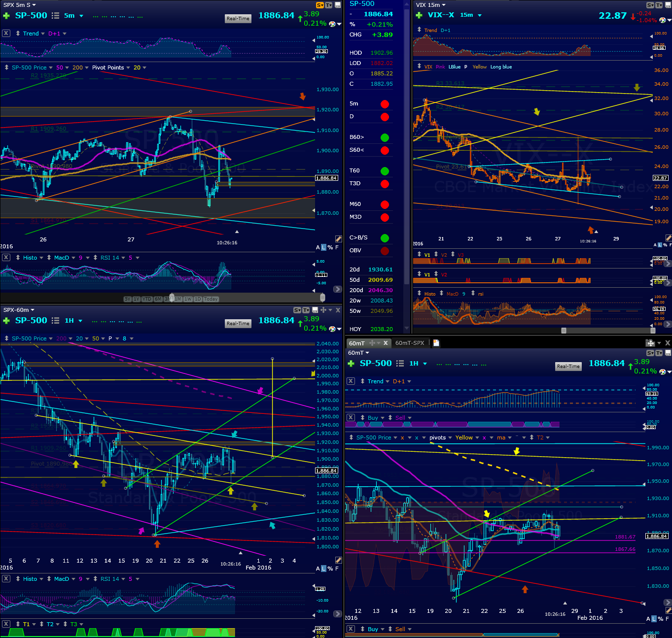Click the T icon in SPX-60m header
Viewport: 672px width, 638px height.
pos(306,310)
